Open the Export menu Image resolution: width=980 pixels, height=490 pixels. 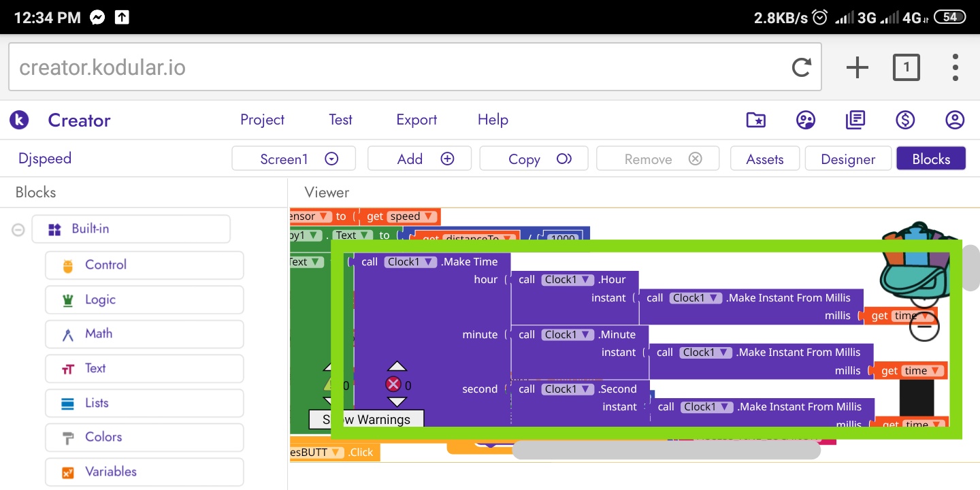pos(416,120)
